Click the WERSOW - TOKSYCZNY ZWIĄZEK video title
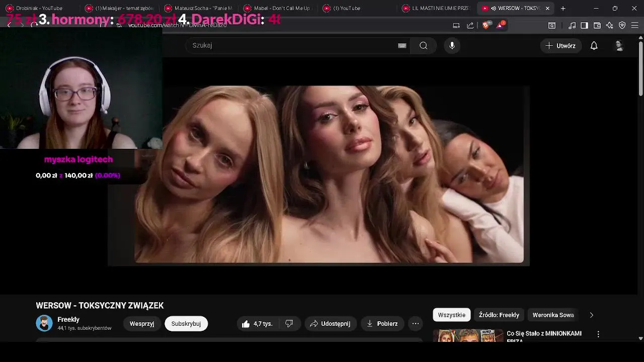The height and width of the screenshot is (362, 644). click(100, 306)
